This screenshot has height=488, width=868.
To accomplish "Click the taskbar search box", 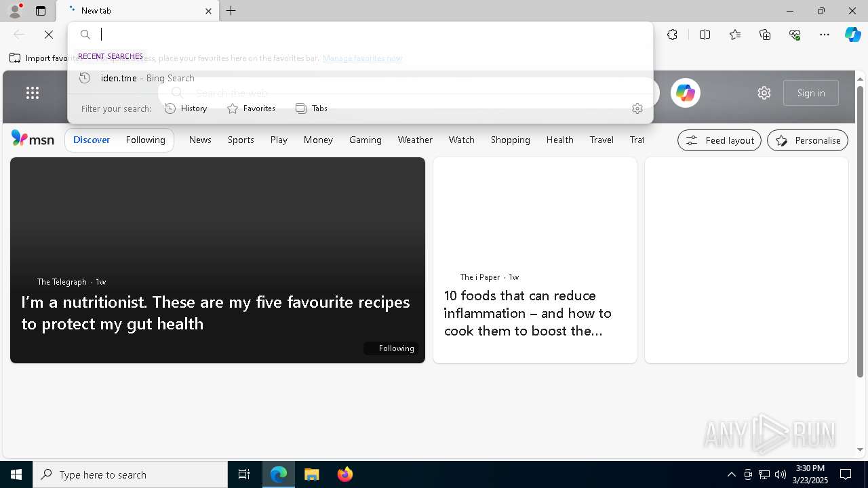I will tap(130, 474).
